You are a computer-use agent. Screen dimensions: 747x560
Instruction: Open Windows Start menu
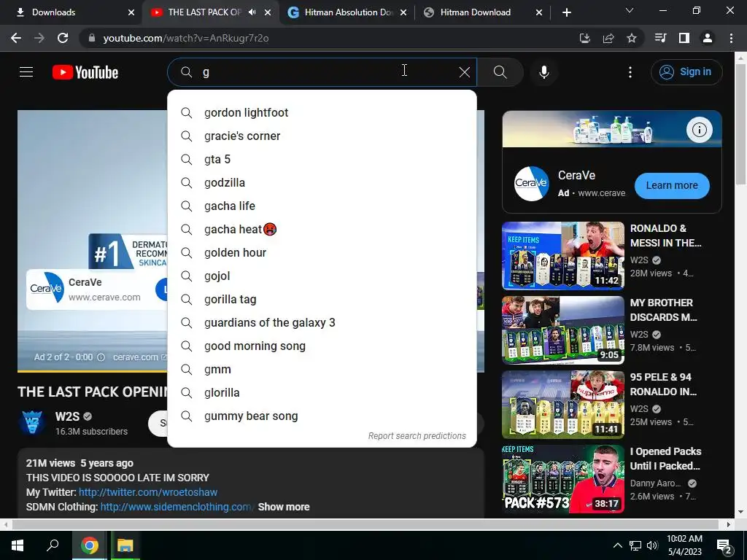point(18,545)
